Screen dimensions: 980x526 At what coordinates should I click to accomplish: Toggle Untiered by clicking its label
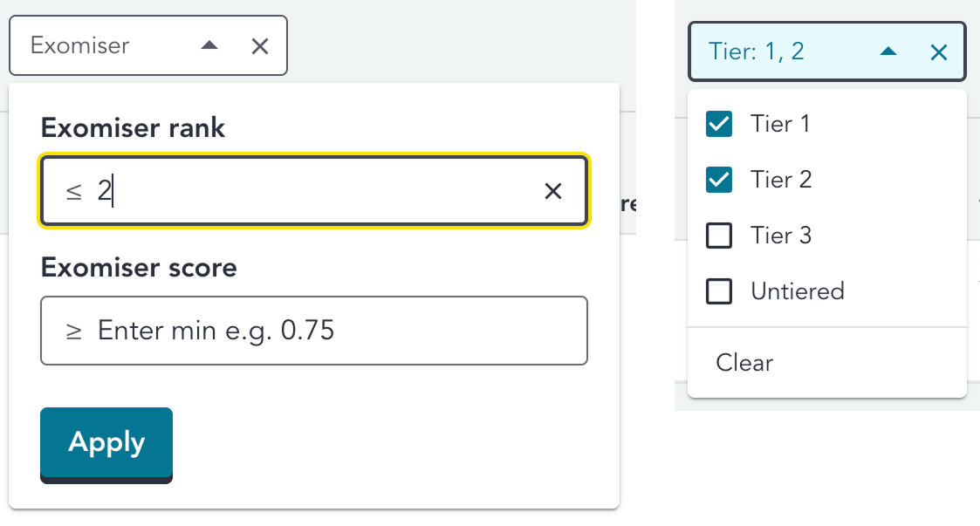click(x=797, y=291)
